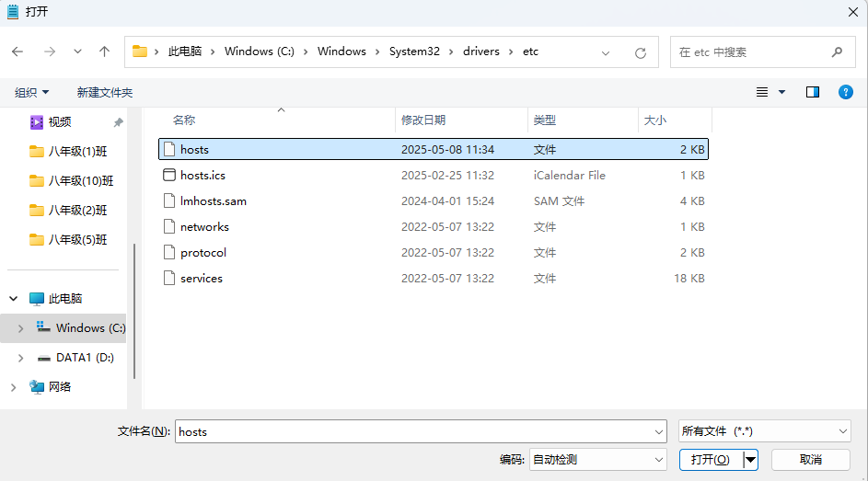
Task: Select the protocol file
Action: click(x=434, y=253)
